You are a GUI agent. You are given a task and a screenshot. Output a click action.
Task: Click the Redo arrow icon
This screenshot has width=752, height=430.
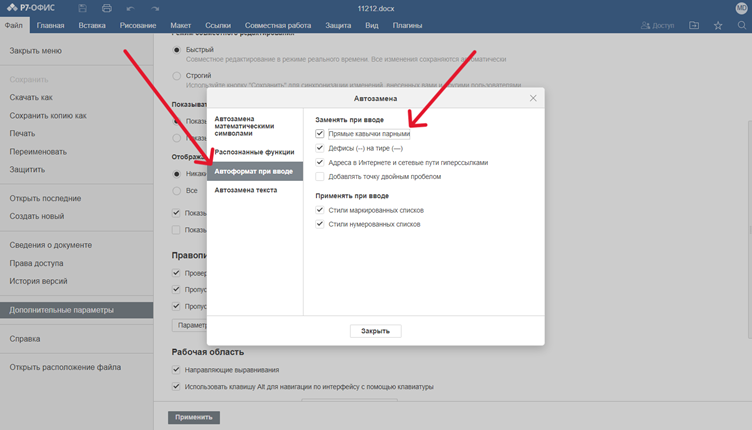pyautogui.click(x=155, y=8)
